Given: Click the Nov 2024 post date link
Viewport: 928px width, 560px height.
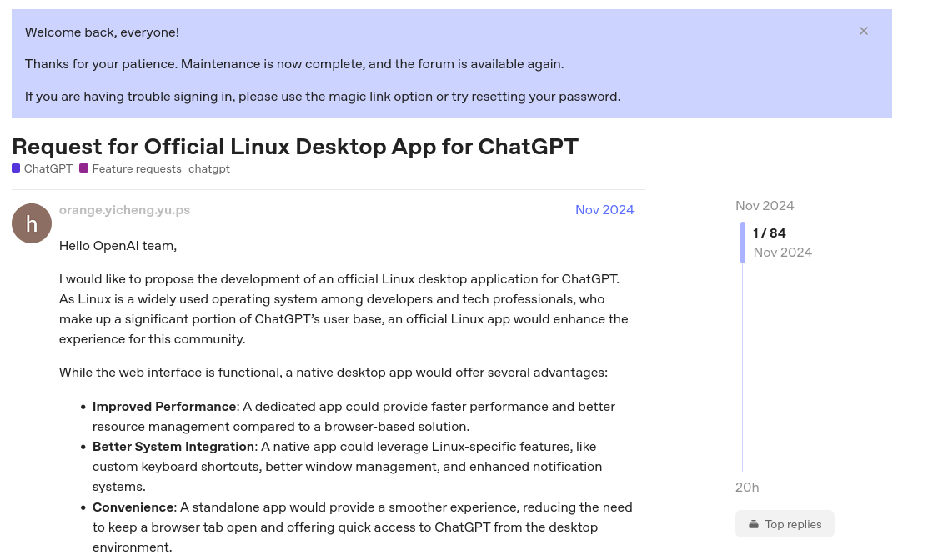Looking at the screenshot, I should [x=604, y=210].
